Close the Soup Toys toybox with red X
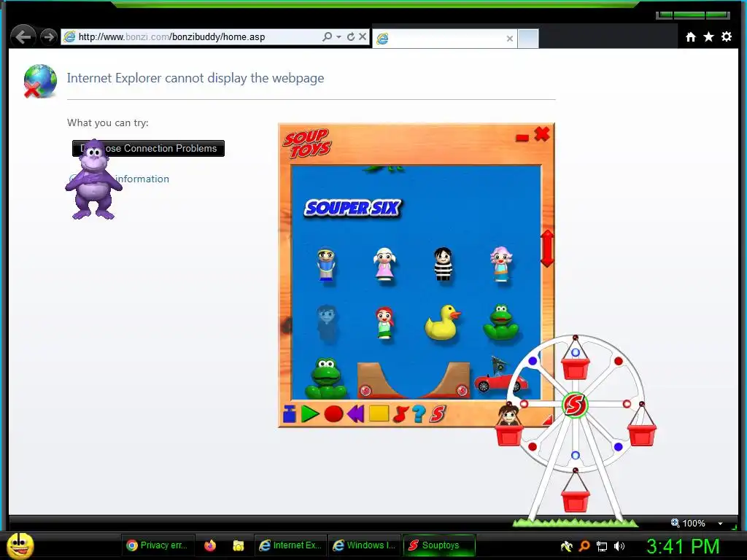The width and height of the screenshot is (747, 560). pyautogui.click(x=542, y=134)
